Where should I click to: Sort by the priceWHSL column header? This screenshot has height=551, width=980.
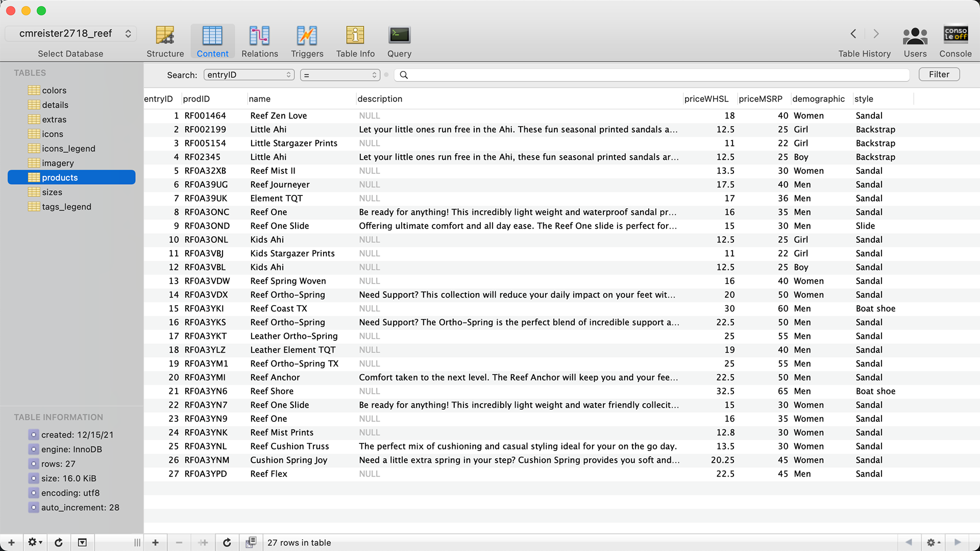coord(710,99)
